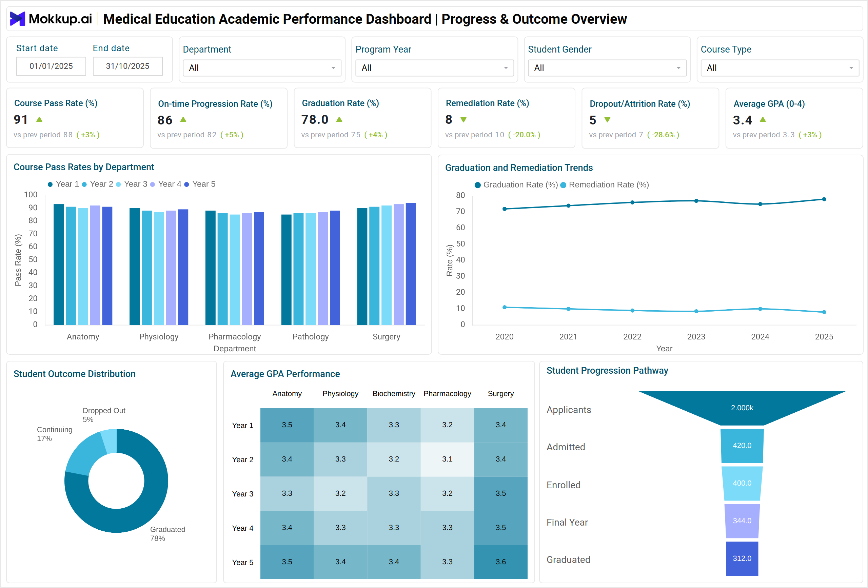This screenshot has height=588, width=868.
Task: Click the Admitted 420.0 funnel stage
Action: coord(742,446)
